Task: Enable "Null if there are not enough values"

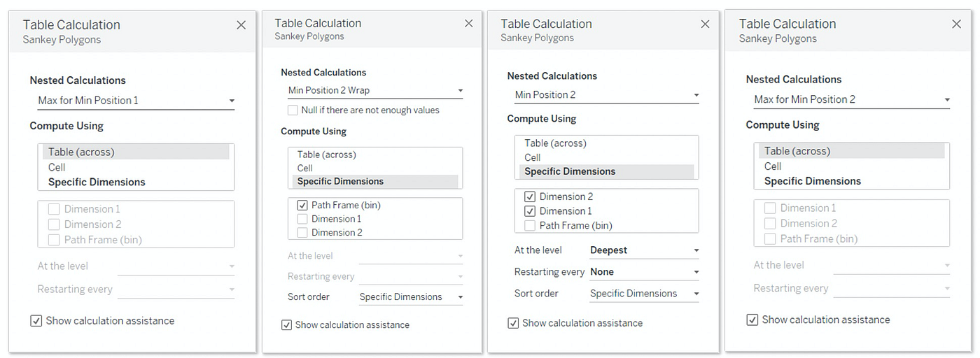Action: pyautogui.click(x=293, y=110)
